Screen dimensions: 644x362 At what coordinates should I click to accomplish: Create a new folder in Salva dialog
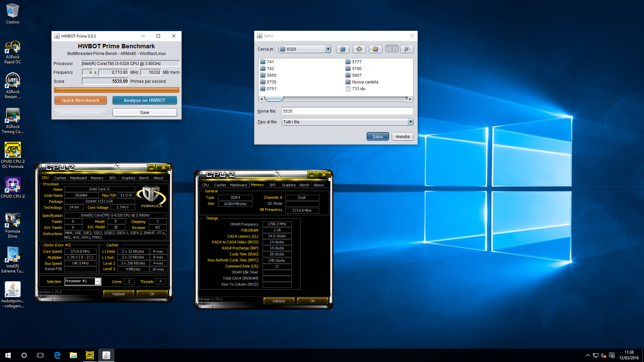point(376,49)
